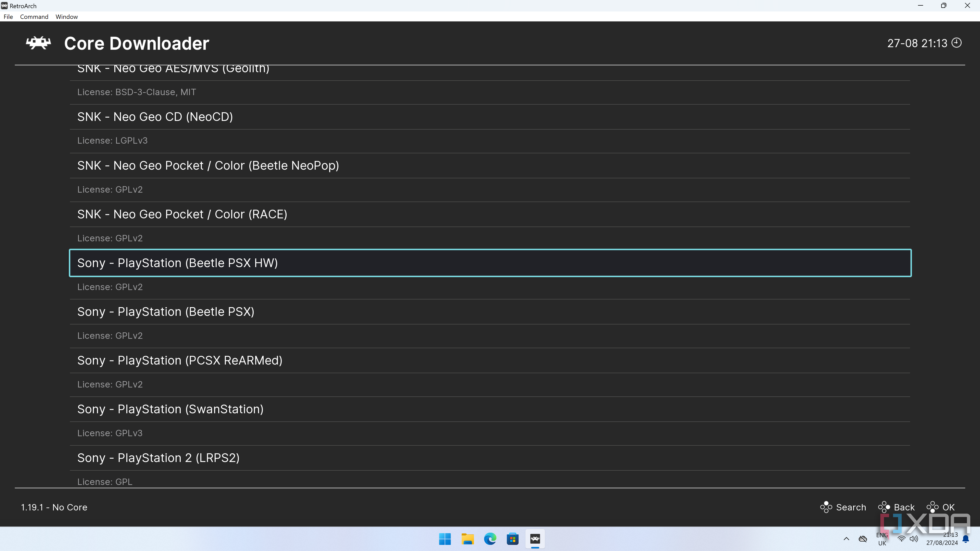Show hidden tray icons chevron
The width and height of the screenshot is (980, 551).
point(846,539)
